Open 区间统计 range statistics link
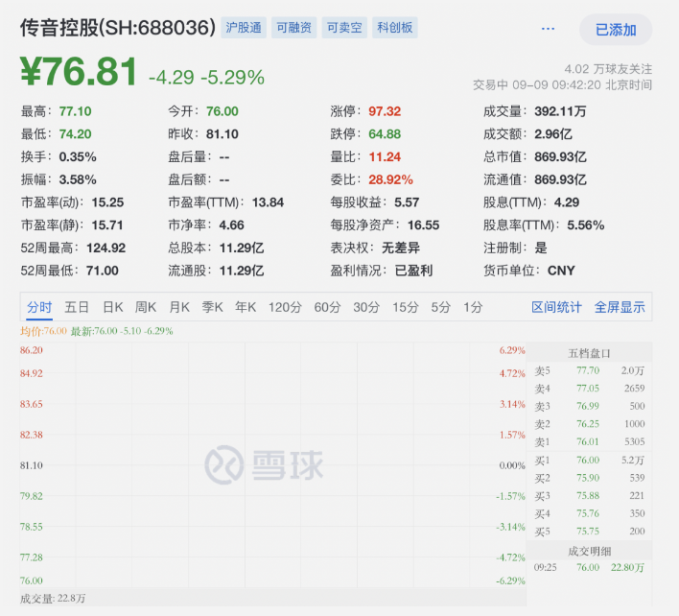679x616 pixels. click(556, 307)
